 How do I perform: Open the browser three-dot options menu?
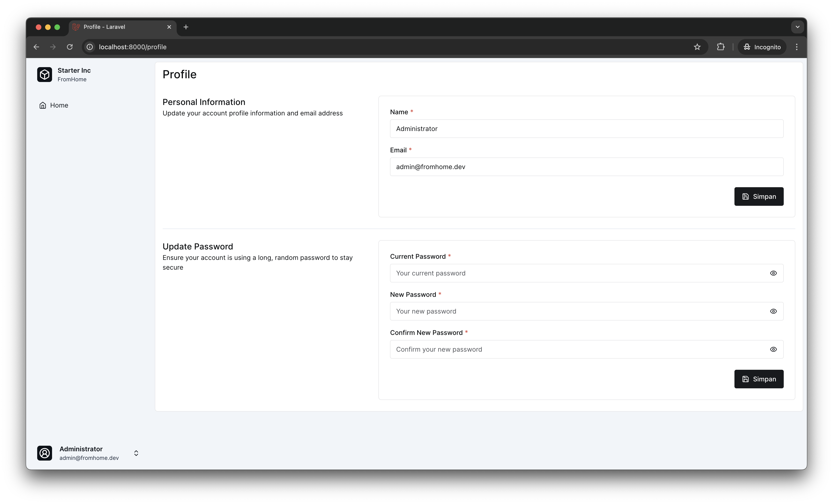click(797, 47)
